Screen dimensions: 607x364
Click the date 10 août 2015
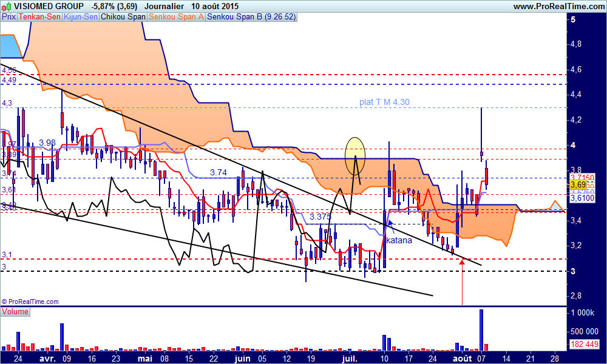pyautogui.click(x=215, y=6)
